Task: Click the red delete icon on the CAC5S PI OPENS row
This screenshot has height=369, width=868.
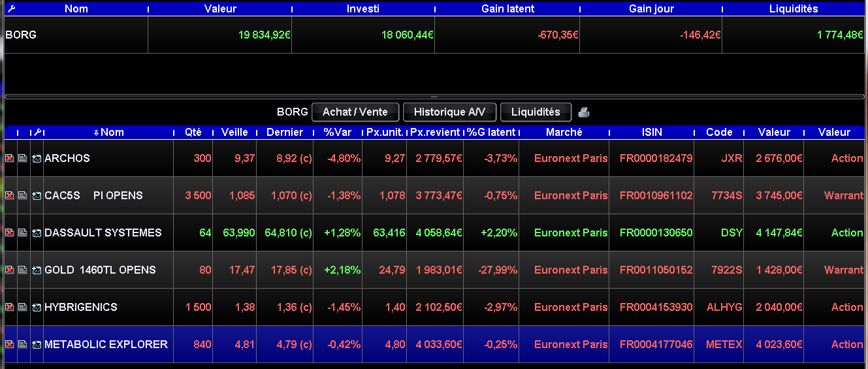Action: 10,195
